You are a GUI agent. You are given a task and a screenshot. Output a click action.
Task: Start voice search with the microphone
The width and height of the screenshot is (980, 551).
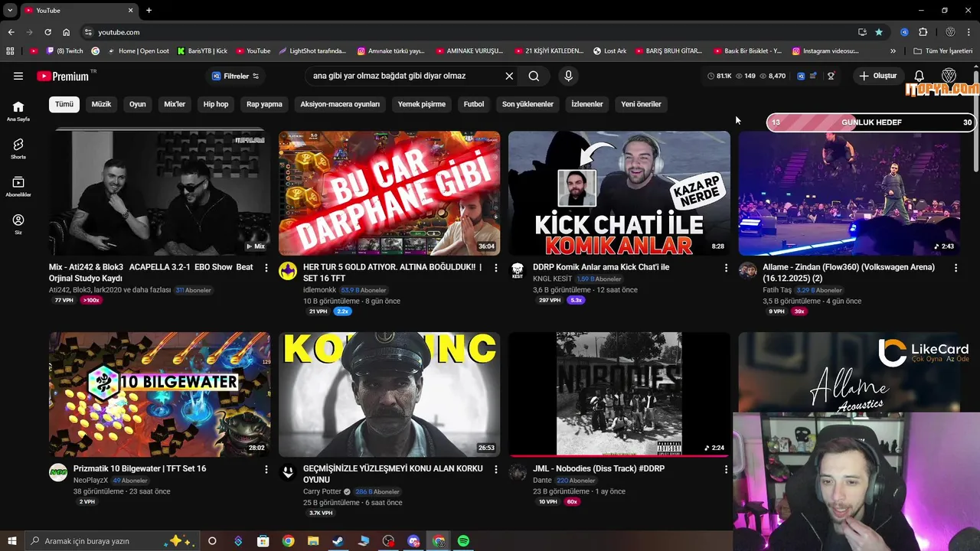tap(568, 76)
